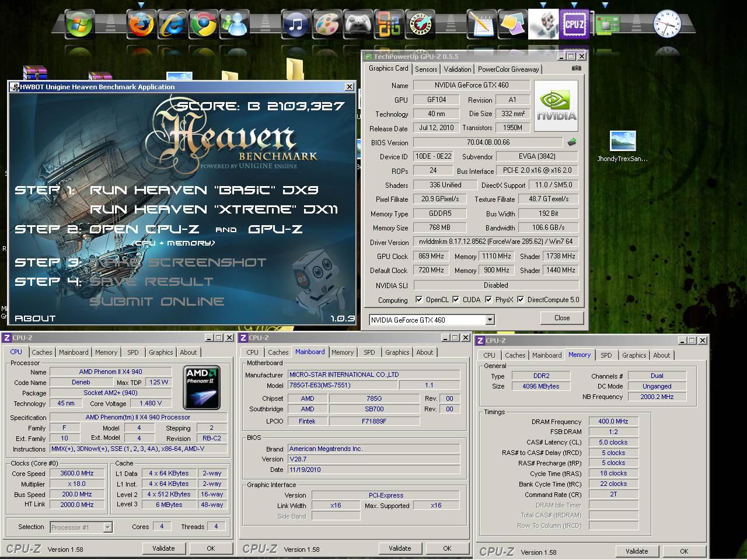Toggle the PhysX checkbox in GPU-Z
The image size is (747, 560).
click(488, 300)
